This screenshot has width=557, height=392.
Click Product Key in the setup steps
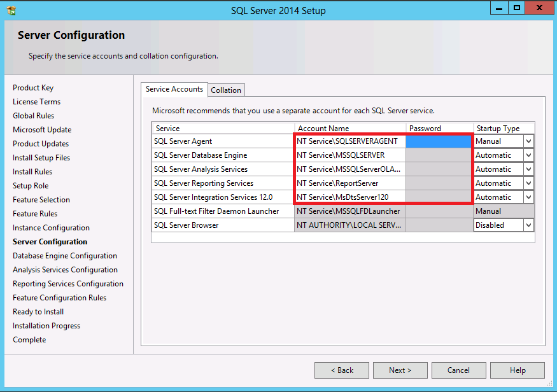pos(33,88)
